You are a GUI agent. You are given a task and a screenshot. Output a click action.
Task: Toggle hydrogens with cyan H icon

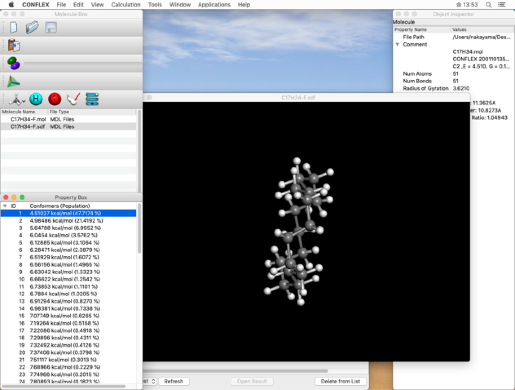36,99
